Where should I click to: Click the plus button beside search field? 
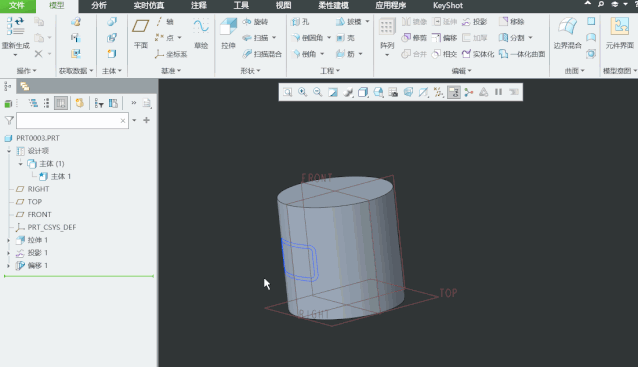146,120
